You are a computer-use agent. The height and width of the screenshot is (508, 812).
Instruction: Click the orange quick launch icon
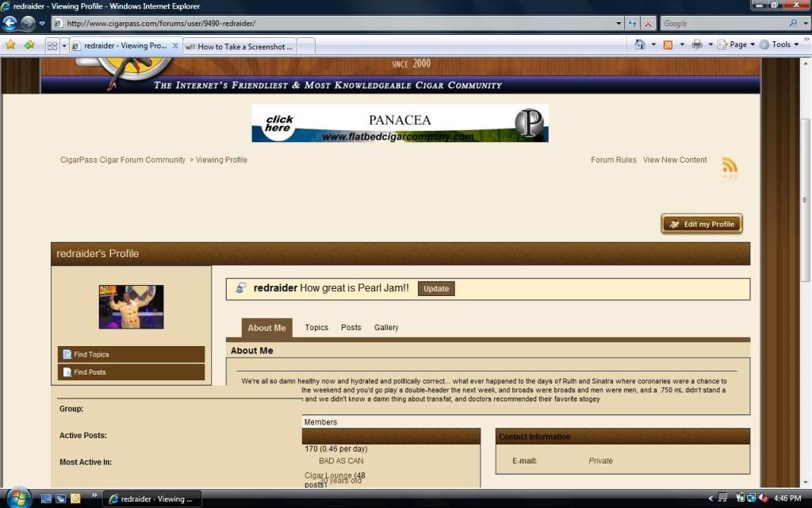tap(75, 498)
